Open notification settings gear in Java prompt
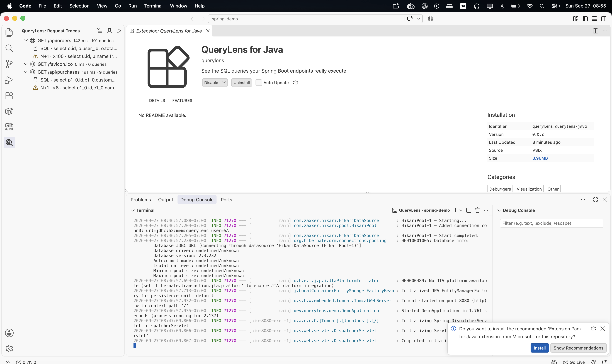The width and height of the screenshot is (612, 364). (593, 329)
